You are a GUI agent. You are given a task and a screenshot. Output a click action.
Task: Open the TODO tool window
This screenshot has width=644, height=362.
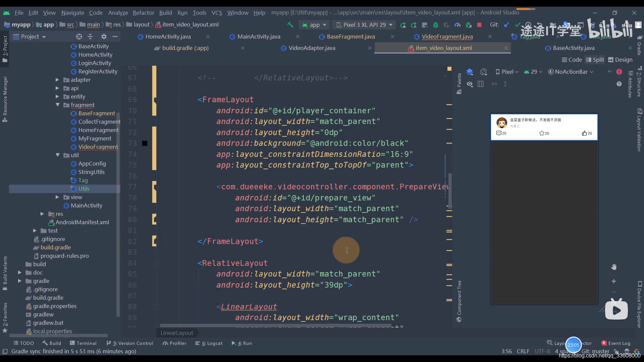[x=23, y=343]
